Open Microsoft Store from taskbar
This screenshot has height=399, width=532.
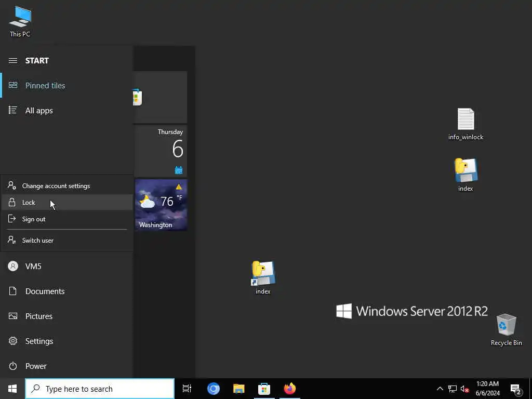coord(264,389)
